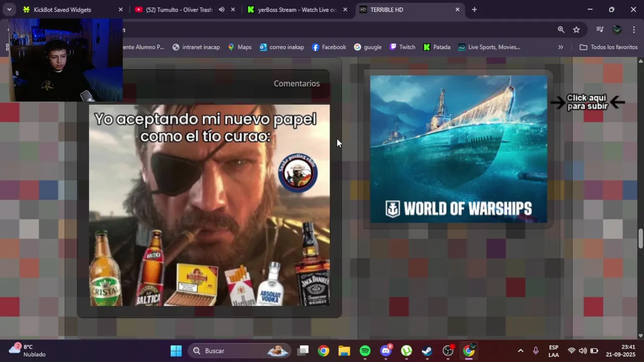This screenshot has height=362, width=644.
Task: Bookmark this page with the star icon
Action: tap(577, 30)
